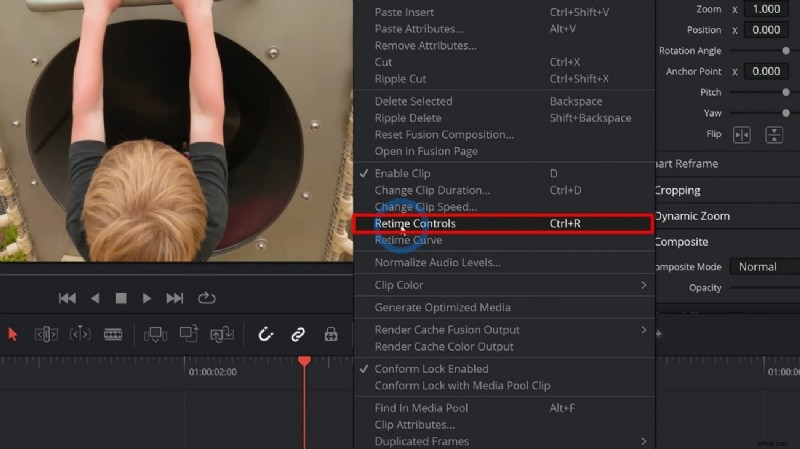Jump to first frame playback button
This screenshot has width=800, height=449.
[x=67, y=298]
